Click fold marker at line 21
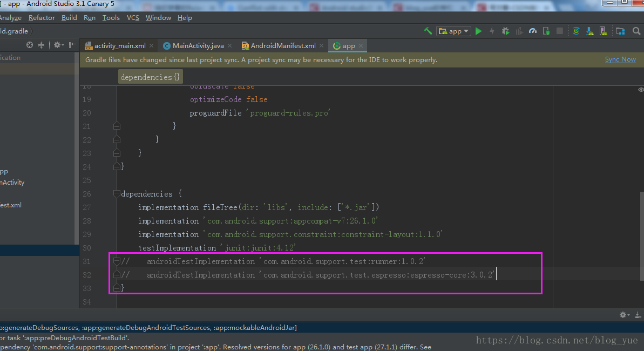The width and height of the screenshot is (644, 351). click(117, 126)
